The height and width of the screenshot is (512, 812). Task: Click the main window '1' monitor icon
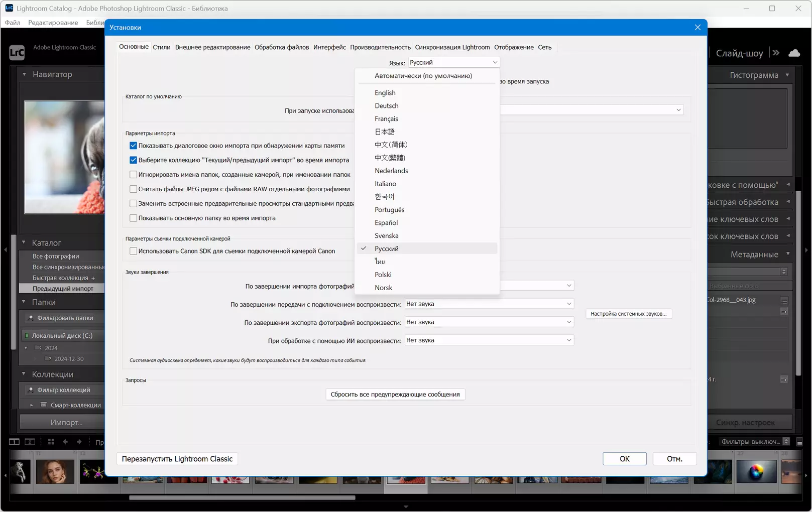coord(14,442)
